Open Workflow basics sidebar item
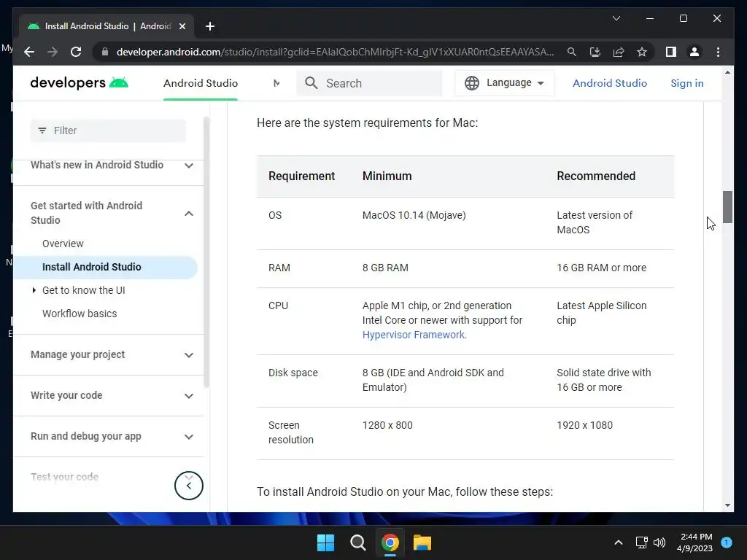This screenshot has width=747, height=560. click(80, 314)
